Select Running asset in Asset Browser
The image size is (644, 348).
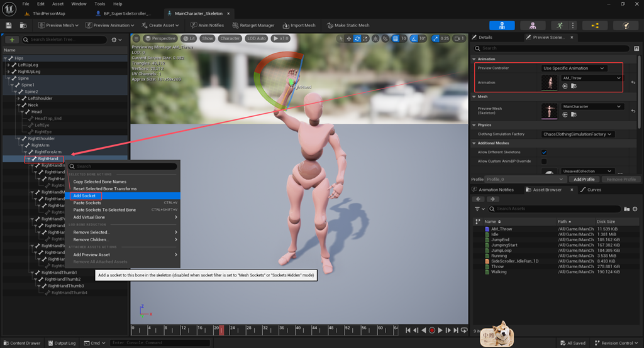tap(499, 256)
